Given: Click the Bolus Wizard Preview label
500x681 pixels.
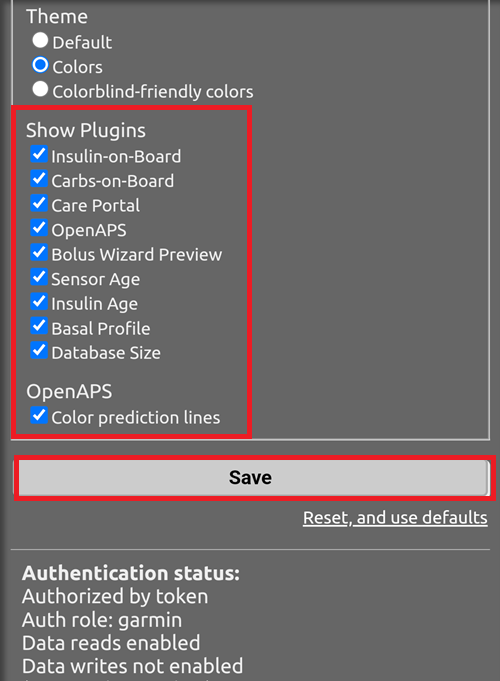Looking at the screenshot, I should click(x=136, y=255).
